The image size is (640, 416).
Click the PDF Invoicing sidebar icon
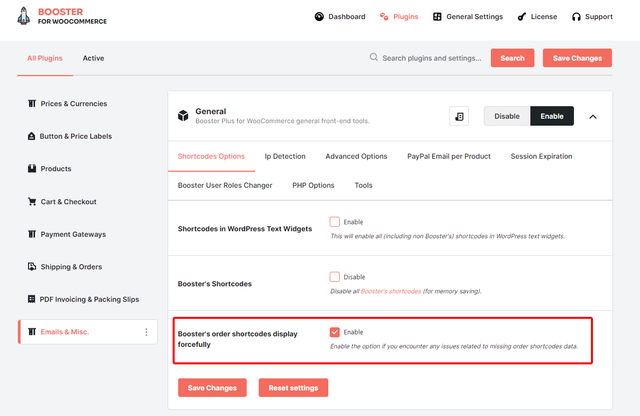[x=31, y=299]
